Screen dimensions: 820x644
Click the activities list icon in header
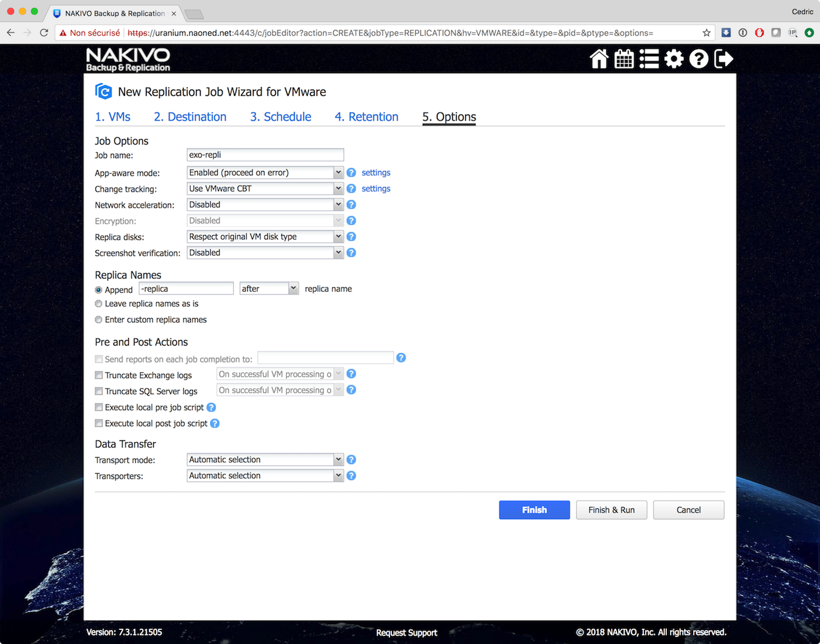(x=649, y=59)
